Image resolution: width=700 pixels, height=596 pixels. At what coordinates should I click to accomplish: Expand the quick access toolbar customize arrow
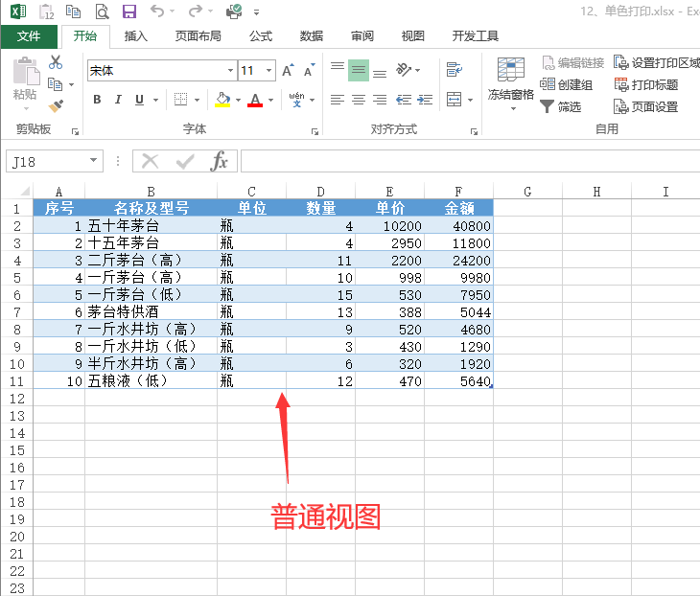coord(256,12)
